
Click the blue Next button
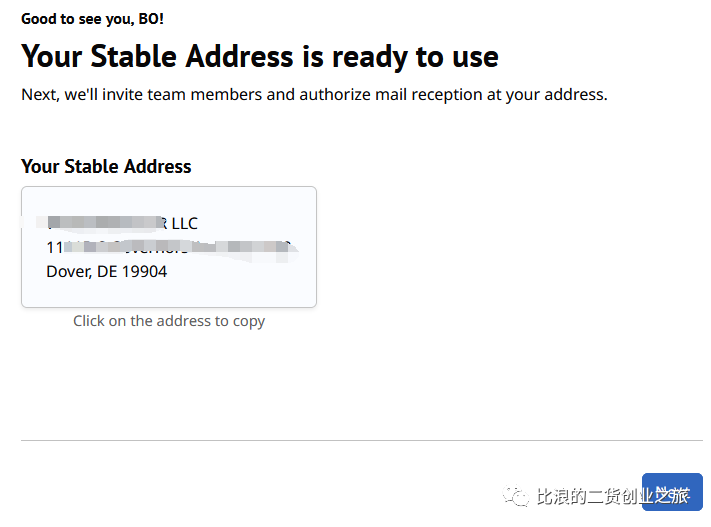672,492
